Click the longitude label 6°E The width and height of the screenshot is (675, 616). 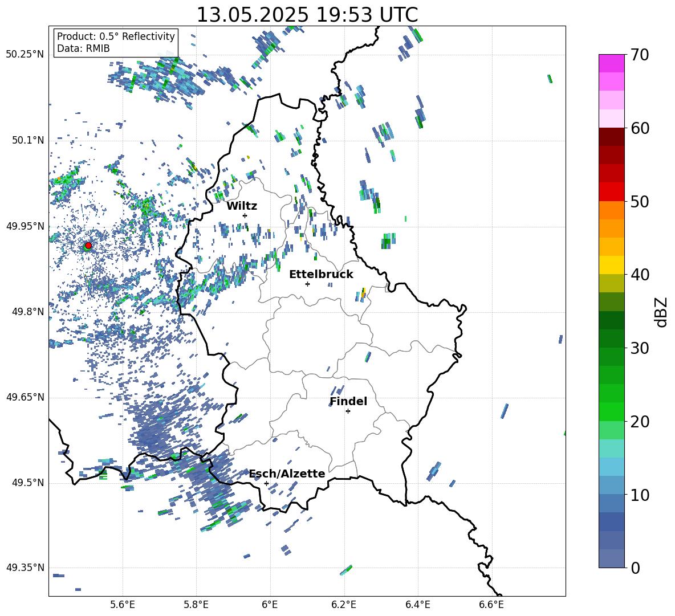coord(270,605)
